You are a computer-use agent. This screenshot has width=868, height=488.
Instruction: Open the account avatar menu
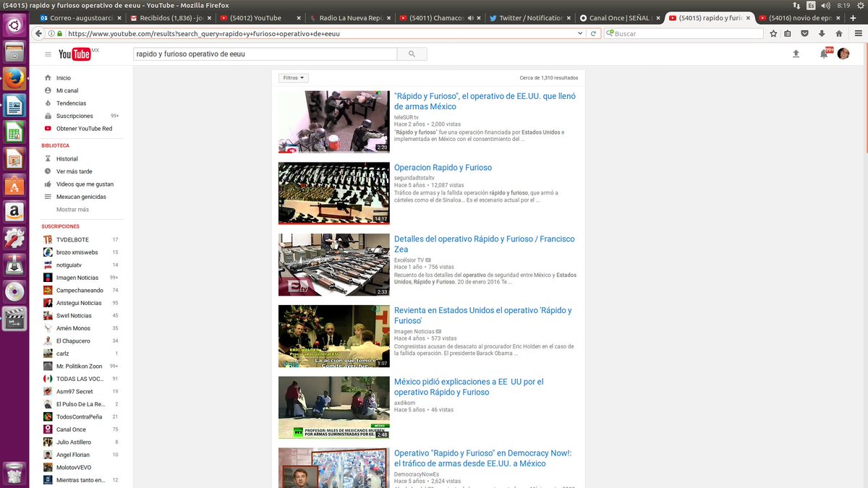click(x=843, y=53)
